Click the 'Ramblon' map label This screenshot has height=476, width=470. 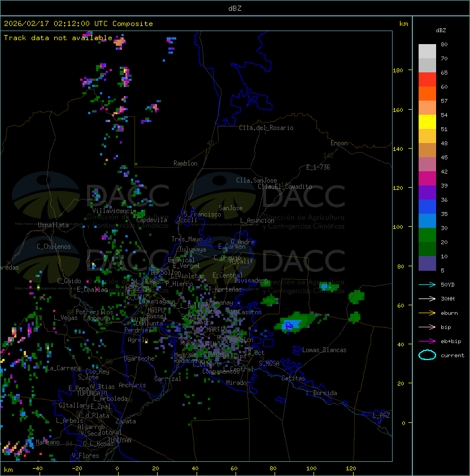[185, 163]
